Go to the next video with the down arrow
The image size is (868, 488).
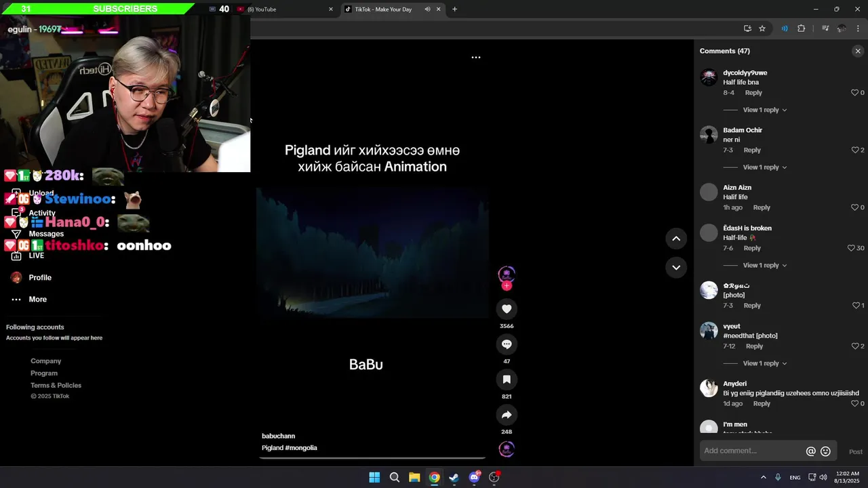[x=676, y=267]
